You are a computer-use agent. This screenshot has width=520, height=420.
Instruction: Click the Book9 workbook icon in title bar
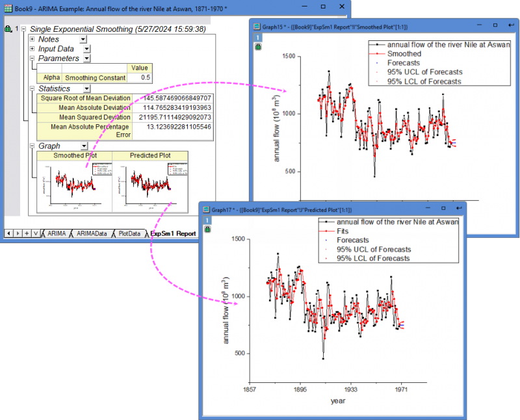click(x=8, y=8)
